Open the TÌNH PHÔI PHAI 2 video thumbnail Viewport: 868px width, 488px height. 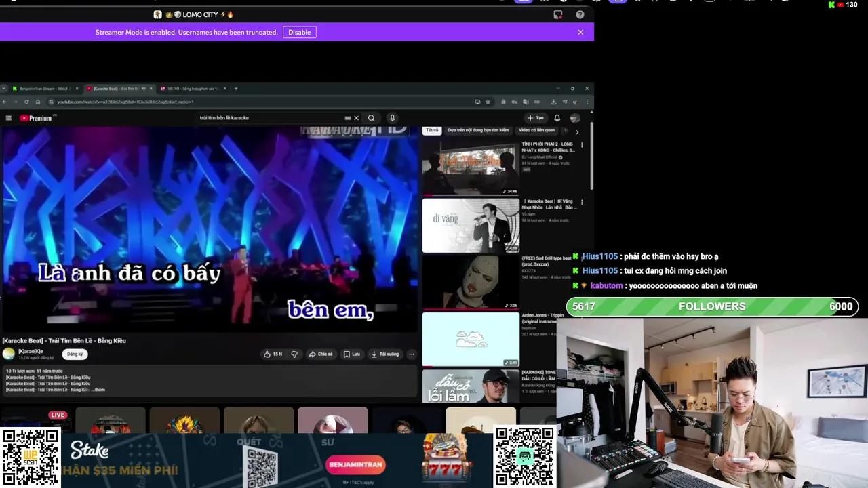click(x=471, y=168)
